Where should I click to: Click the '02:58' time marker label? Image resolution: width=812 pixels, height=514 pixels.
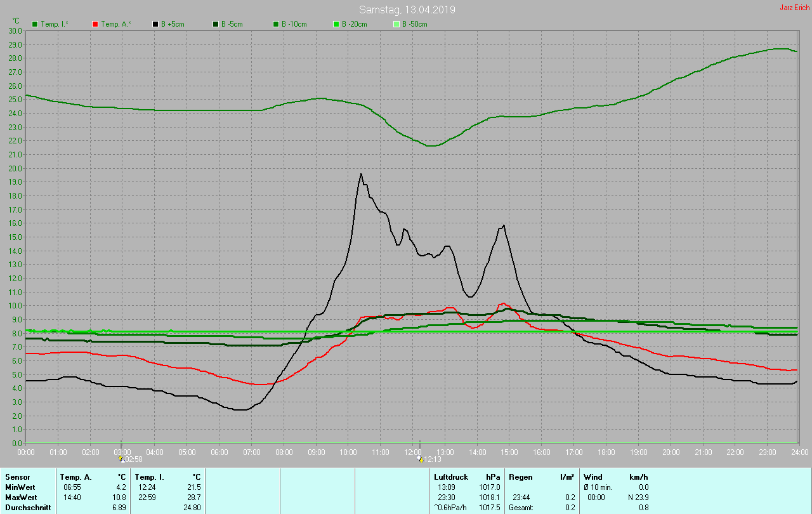pos(133,459)
